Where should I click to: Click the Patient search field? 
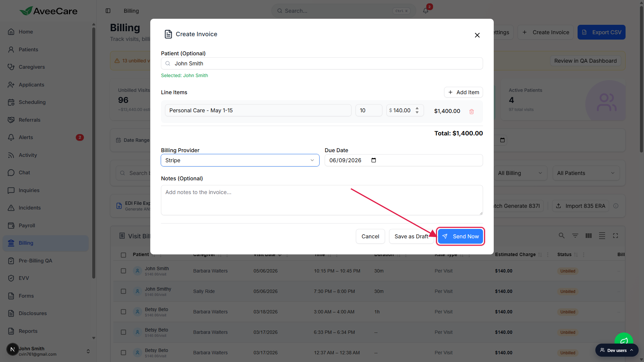coord(322,63)
